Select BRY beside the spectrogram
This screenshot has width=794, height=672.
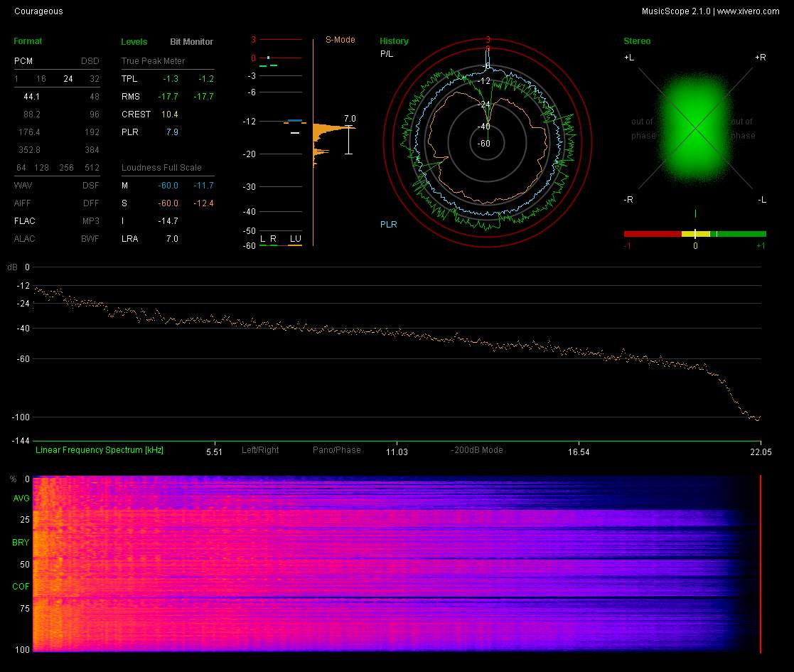pos(21,543)
